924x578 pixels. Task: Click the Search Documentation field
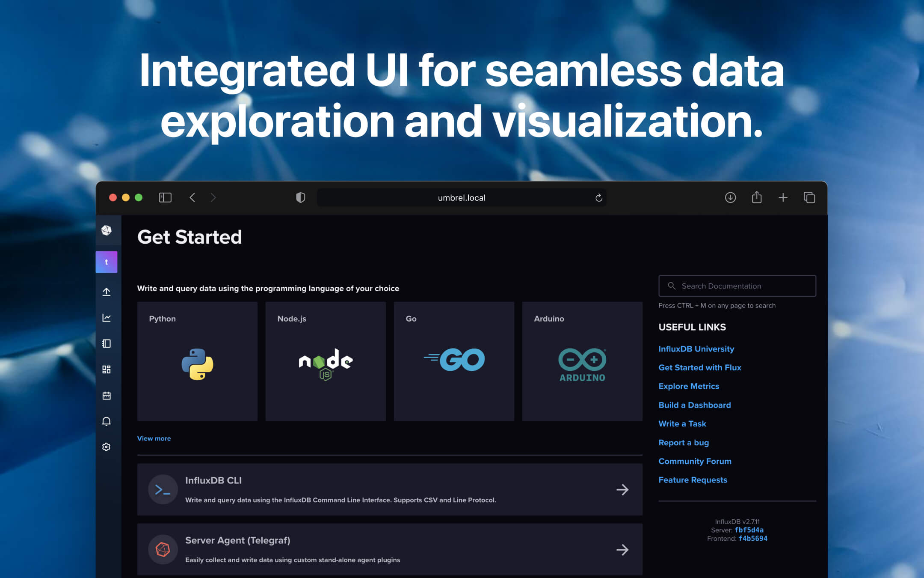[737, 286]
